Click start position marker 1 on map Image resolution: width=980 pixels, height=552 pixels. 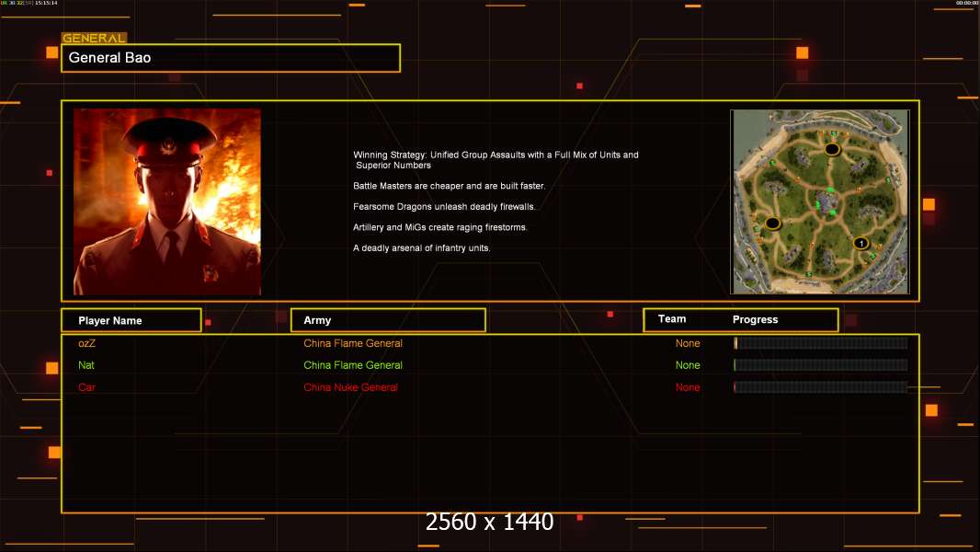(861, 243)
